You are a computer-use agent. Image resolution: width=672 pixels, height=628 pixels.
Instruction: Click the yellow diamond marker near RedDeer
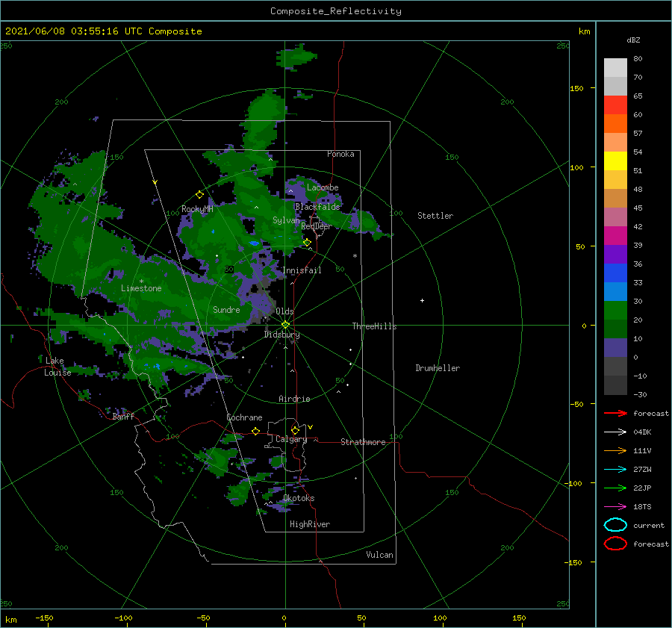307,243
